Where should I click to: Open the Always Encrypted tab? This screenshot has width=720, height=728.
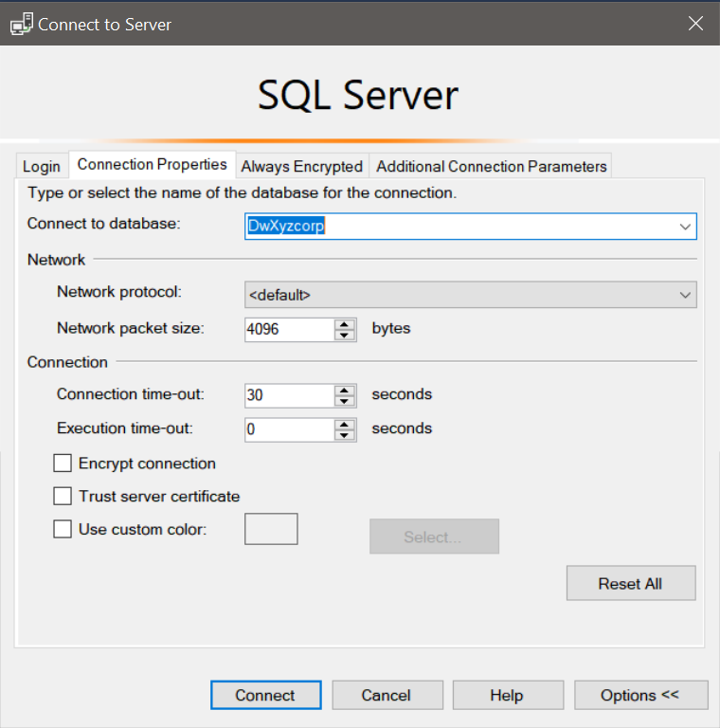tap(301, 166)
